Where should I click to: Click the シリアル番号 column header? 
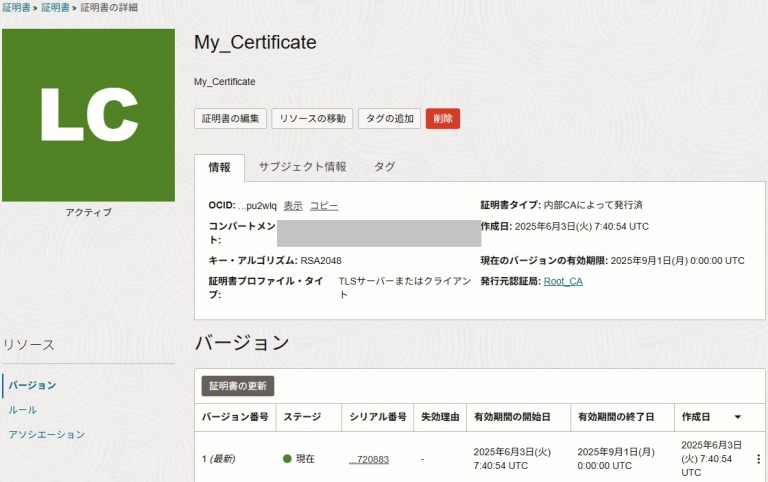[378, 417]
